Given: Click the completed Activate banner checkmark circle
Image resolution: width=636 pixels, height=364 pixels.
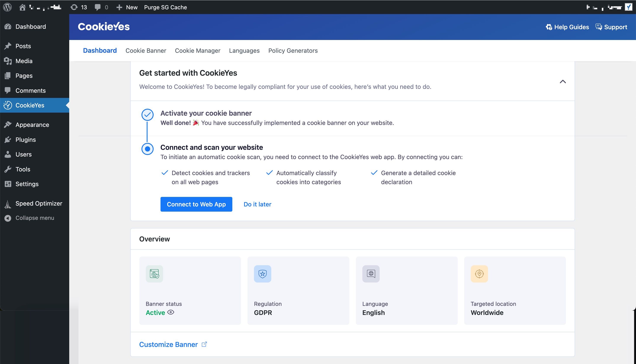Looking at the screenshot, I should 147,115.
